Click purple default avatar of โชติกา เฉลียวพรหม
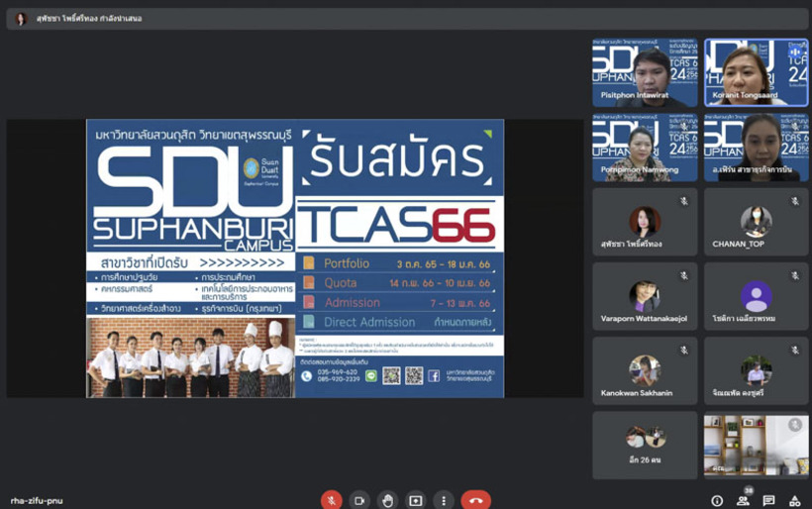 757,296
